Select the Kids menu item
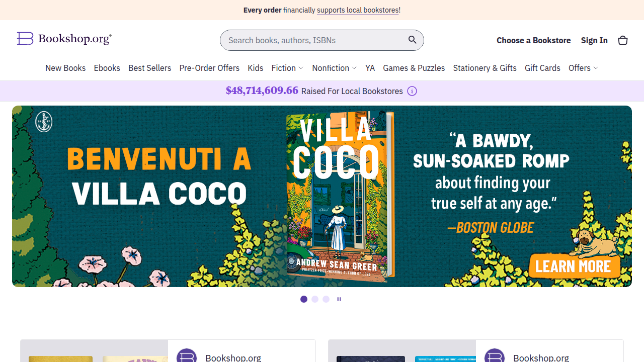644x362 pixels. pyautogui.click(x=256, y=68)
